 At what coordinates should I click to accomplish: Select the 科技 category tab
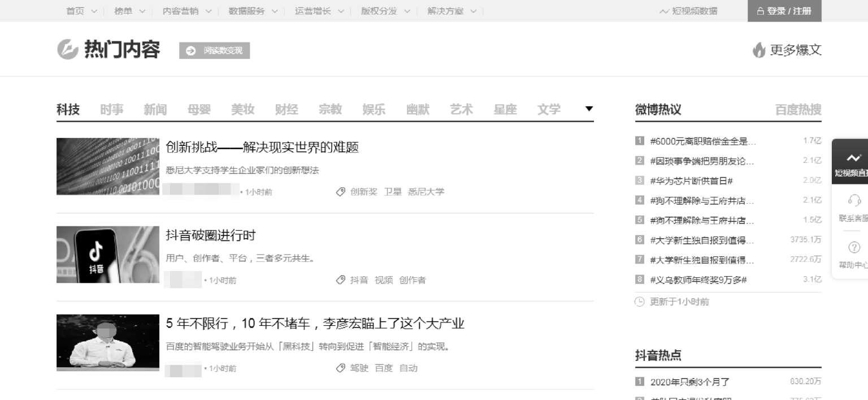(x=68, y=109)
